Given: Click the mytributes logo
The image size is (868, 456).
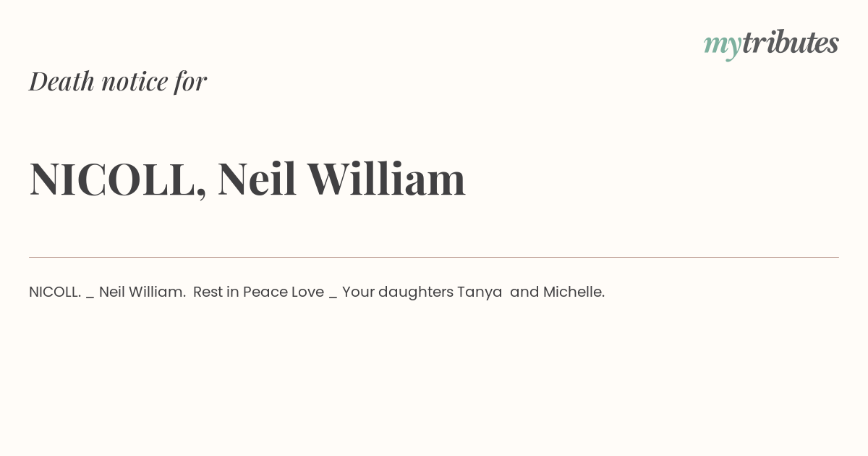Looking at the screenshot, I should tap(771, 43).
